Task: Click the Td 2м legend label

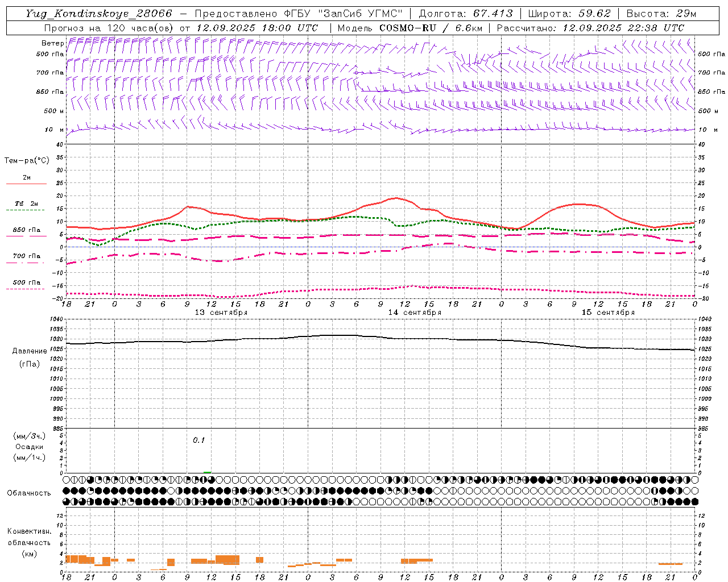Action: click(27, 203)
